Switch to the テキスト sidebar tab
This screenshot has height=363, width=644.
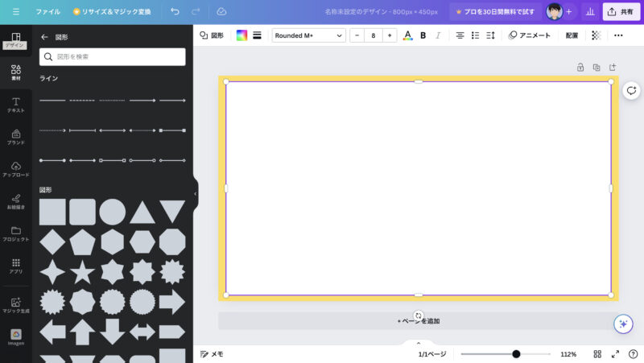click(x=16, y=105)
